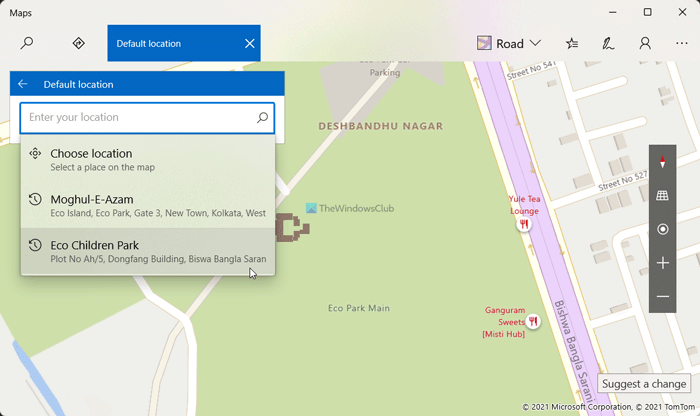Select Ganguram Sweets restaurant marker
Image resolution: width=700 pixels, height=416 pixels.
pos(533,321)
